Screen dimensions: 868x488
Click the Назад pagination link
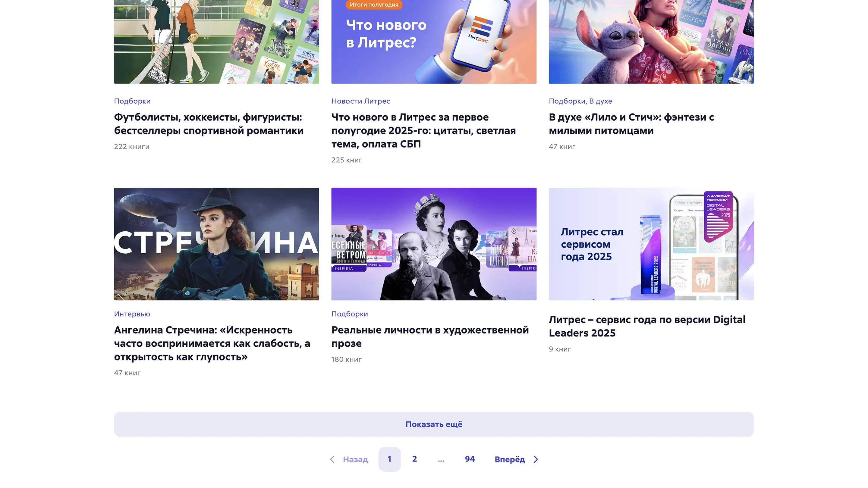[x=355, y=459]
